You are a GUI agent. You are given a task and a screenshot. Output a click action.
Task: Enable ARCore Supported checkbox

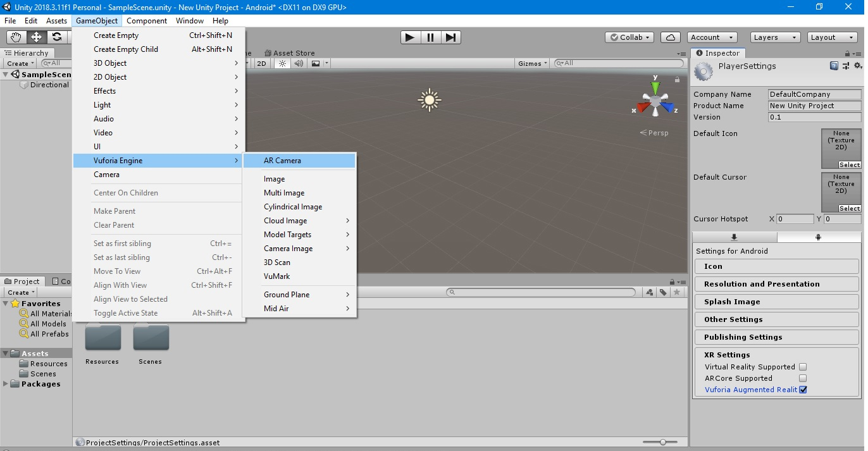click(803, 378)
